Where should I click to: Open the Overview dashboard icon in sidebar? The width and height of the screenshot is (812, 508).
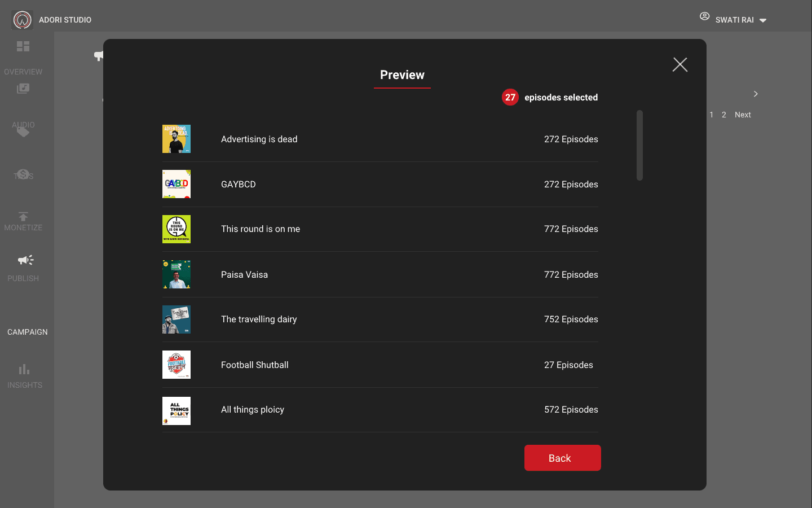(23, 46)
